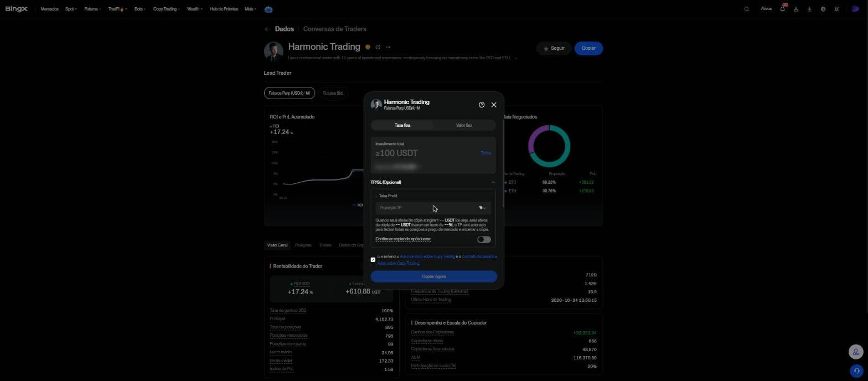Select the Taxa fixa tab
This screenshot has height=381, width=868.
pyautogui.click(x=402, y=125)
